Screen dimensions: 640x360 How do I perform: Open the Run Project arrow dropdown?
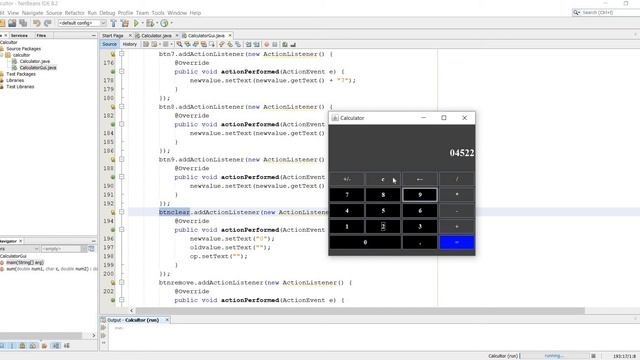coord(142,23)
